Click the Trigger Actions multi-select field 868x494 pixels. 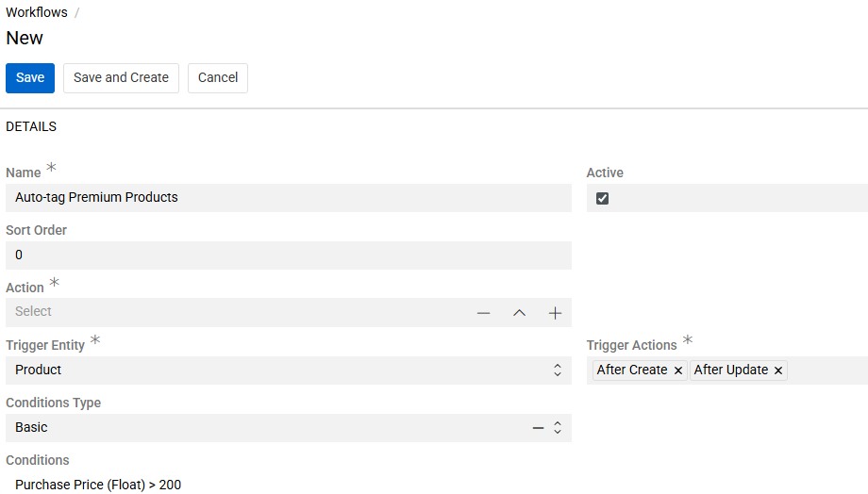tap(826, 370)
